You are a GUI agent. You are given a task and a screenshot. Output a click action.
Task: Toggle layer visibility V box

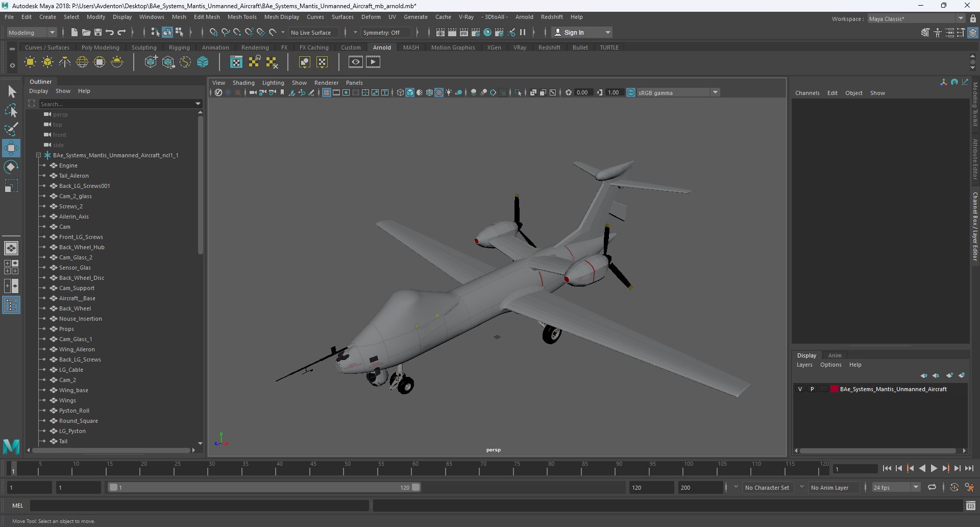(x=800, y=389)
